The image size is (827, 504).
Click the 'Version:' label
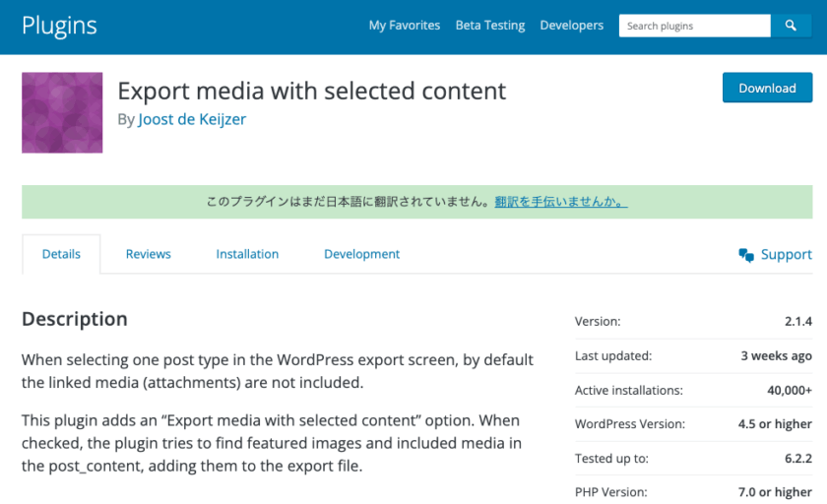(x=598, y=322)
